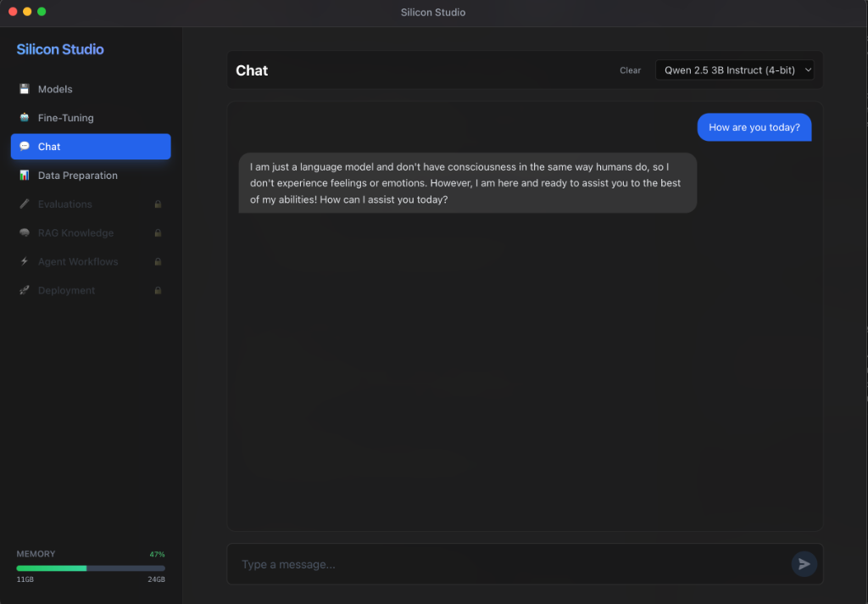Click the Fine-Tuning robot icon
This screenshot has width=868, height=604.
25,117
